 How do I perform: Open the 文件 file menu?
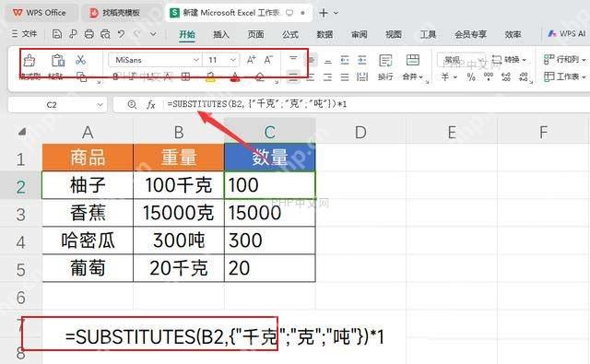pos(25,34)
